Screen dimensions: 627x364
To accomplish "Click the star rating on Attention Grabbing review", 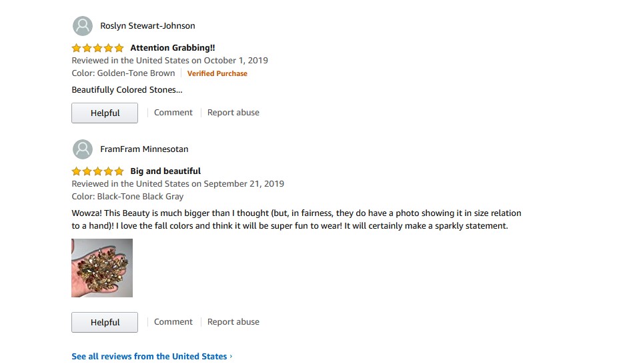I will (x=97, y=48).
